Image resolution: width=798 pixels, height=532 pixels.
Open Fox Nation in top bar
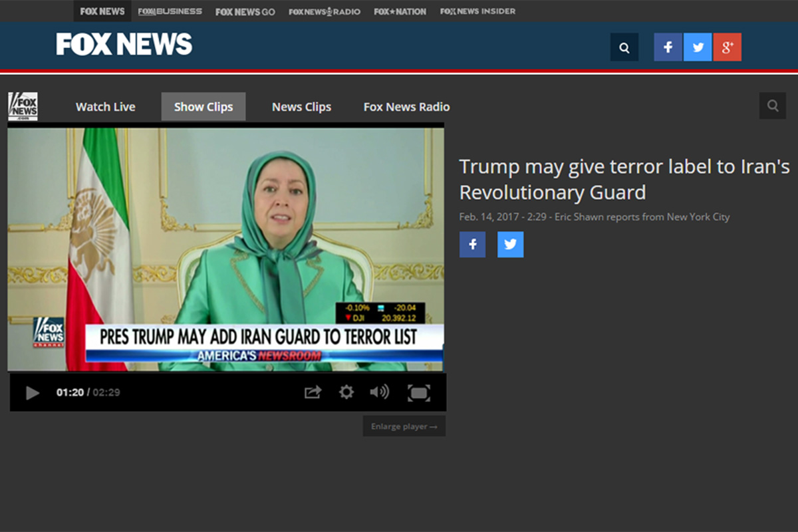[400, 11]
